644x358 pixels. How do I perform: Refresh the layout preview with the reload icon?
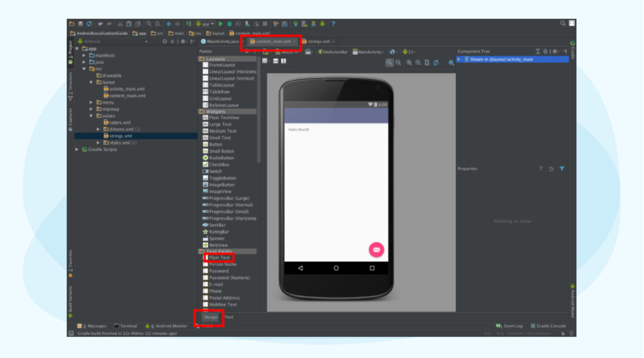point(436,63)
